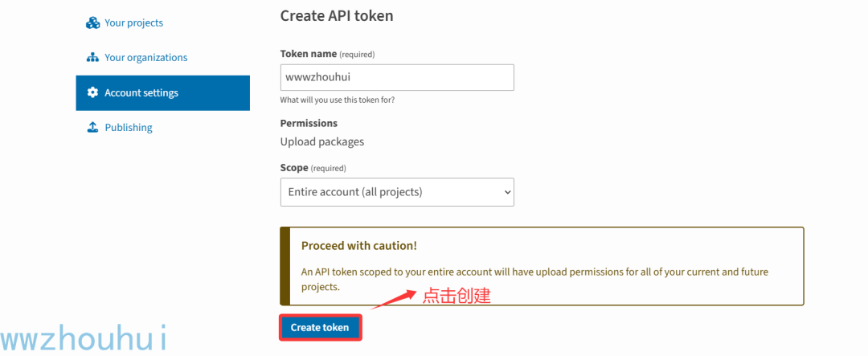Click the Publishing upload icon
This screenshot has width=868, height=356.
click(92, 128)
